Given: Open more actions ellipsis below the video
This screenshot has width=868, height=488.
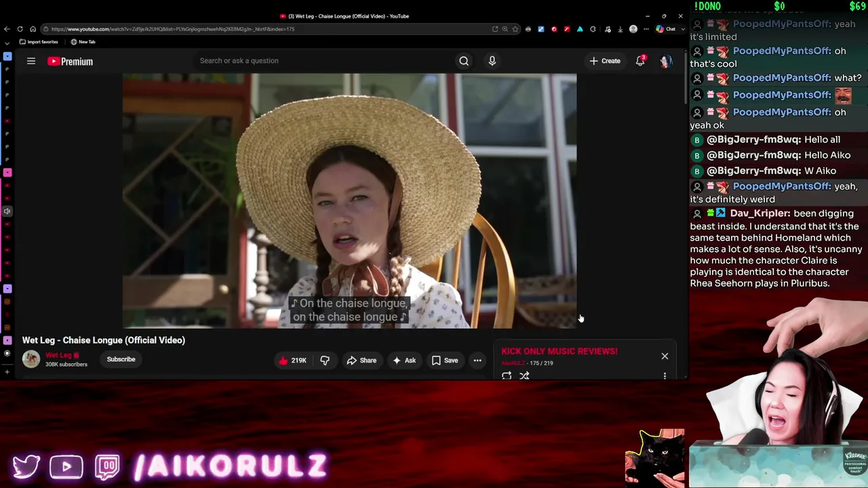Looking at the screenshot, I should [477, 361].
